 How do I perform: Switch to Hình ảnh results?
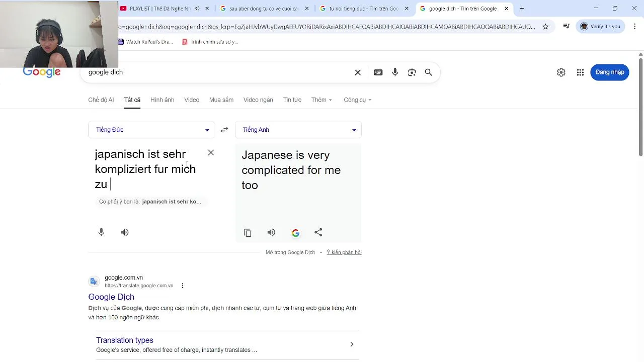point(162,100)
